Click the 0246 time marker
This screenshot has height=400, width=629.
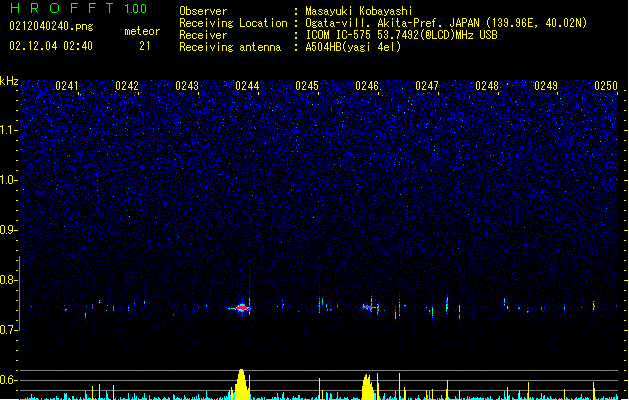(367, 86)
